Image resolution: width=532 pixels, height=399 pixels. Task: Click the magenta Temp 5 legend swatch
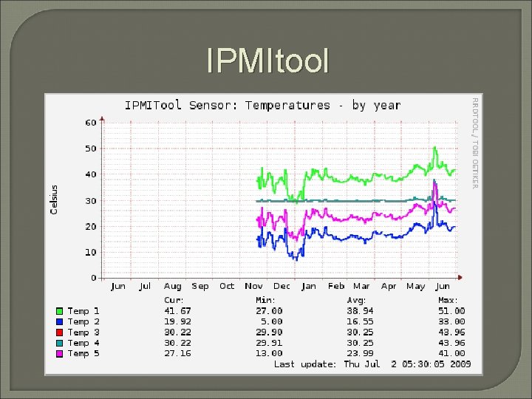[x=59, y=353]
